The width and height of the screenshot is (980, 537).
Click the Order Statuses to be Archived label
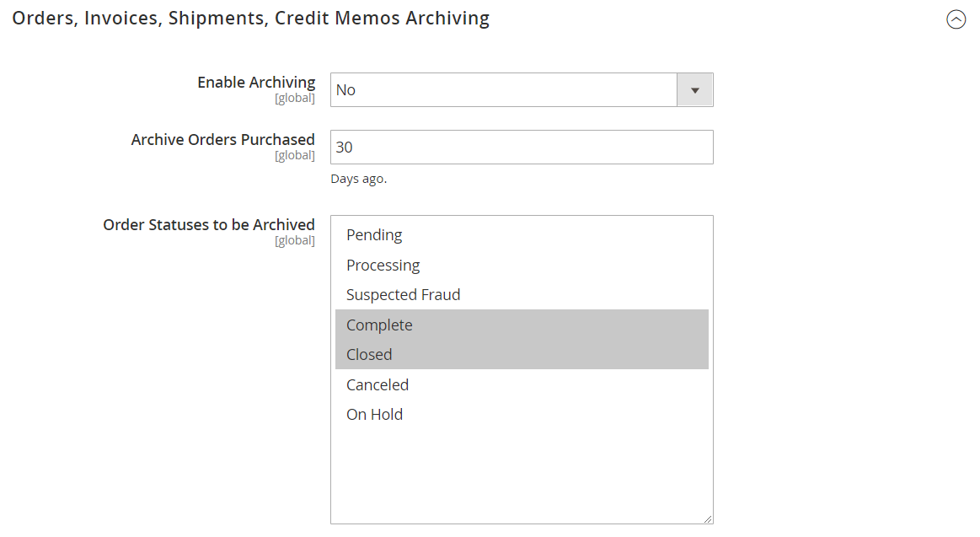pyautogui.click(x=209, y=225)
